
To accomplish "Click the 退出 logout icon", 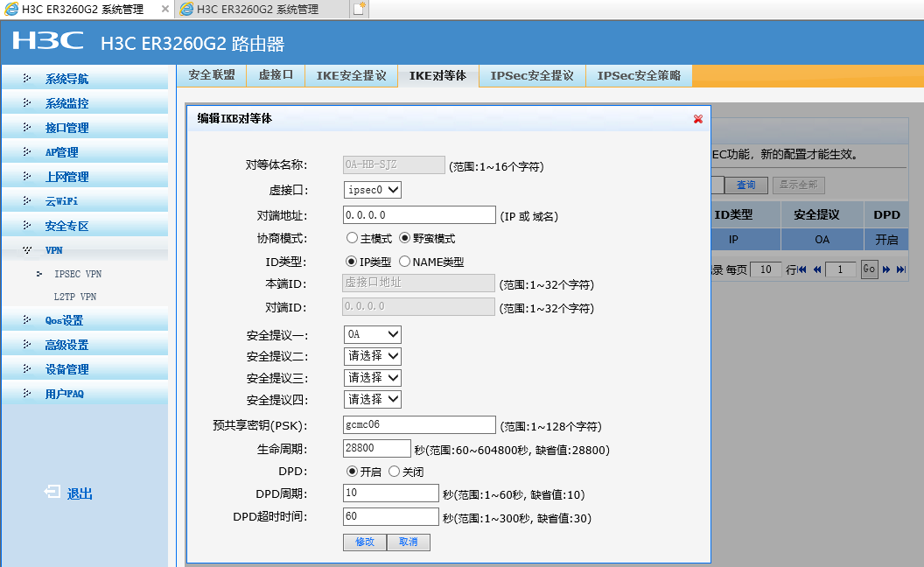I will [52, 492].
